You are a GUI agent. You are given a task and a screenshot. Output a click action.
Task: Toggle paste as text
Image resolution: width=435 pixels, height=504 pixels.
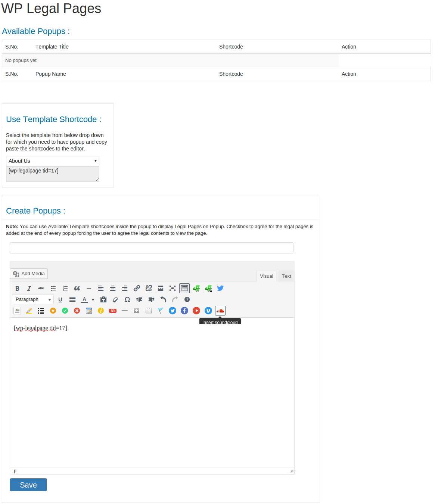pyautogui.click(x=104, y=299)
